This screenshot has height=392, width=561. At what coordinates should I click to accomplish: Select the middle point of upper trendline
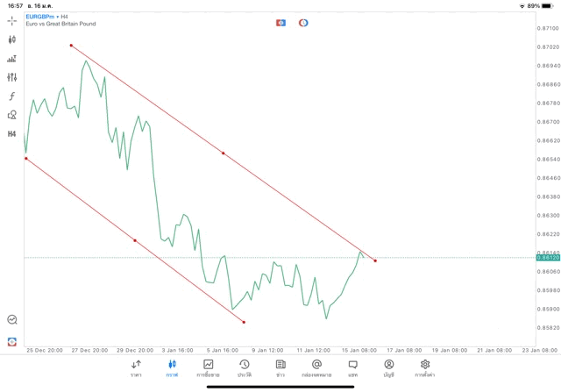pyautogui.click(x=224, y=153)
